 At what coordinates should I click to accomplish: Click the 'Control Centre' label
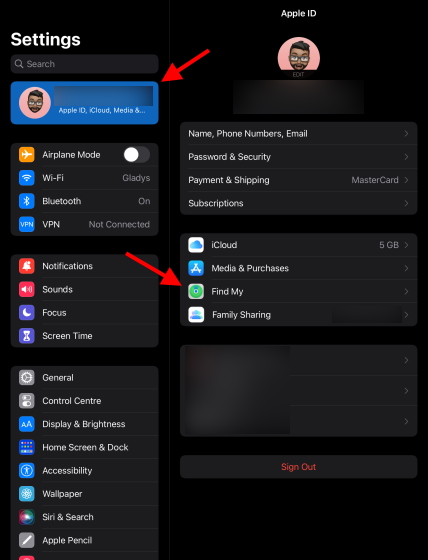pos(72,401)
